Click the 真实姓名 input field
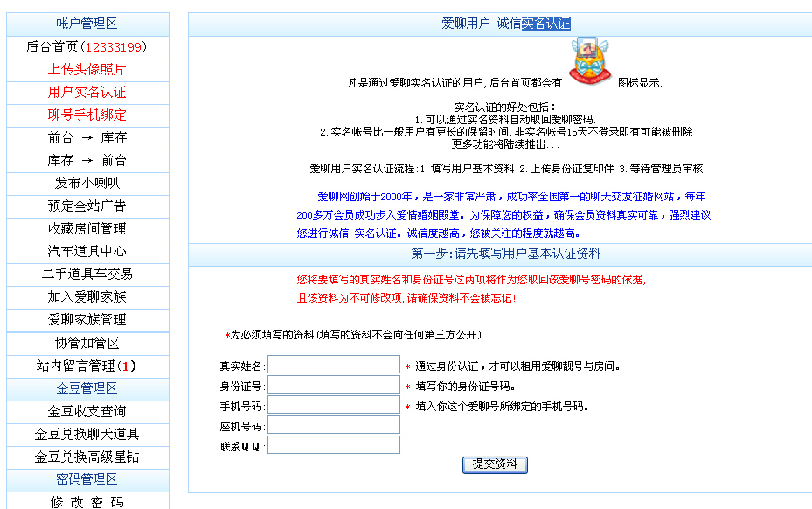Image resolution: width=812 pixels, height=509 pixels. [x=333, y=366]
